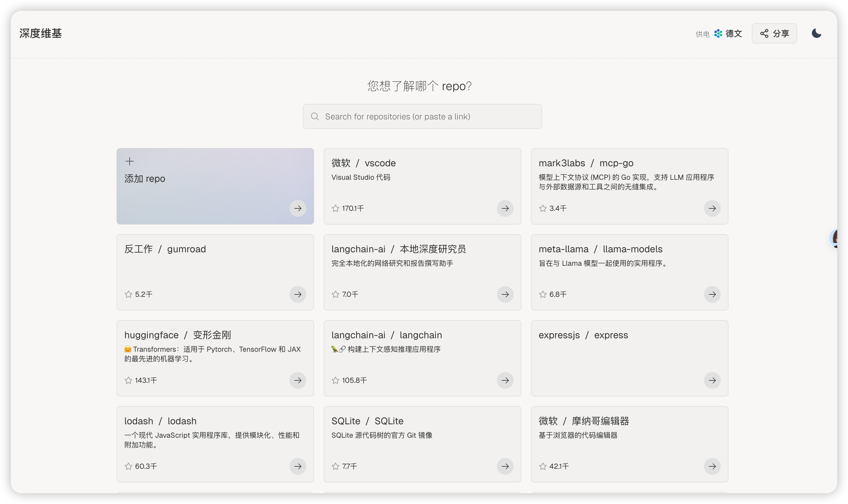Open the arrow on the llama-models card
Image resolution: width=848 pixels, height=504 pixels.
712,294
